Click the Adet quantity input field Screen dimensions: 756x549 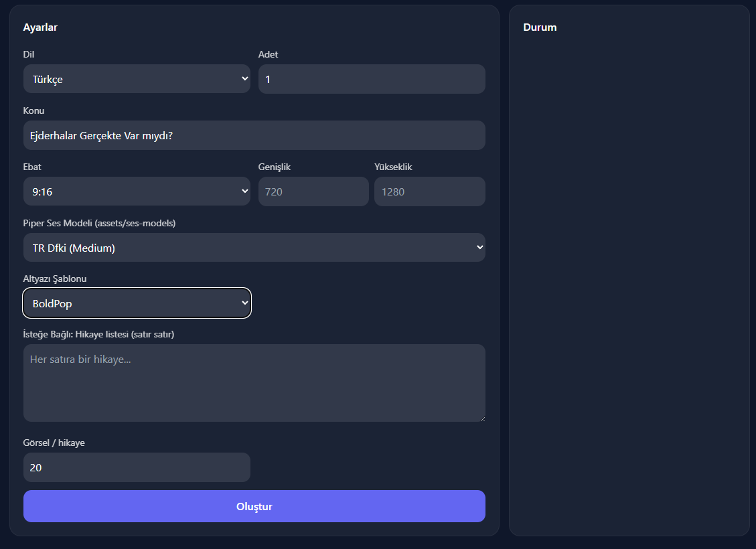click(371, 79)
